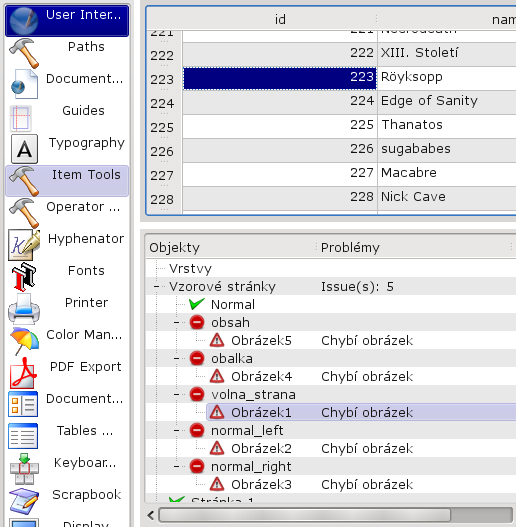Collapse the normal_right node

(x=176, y=467)
